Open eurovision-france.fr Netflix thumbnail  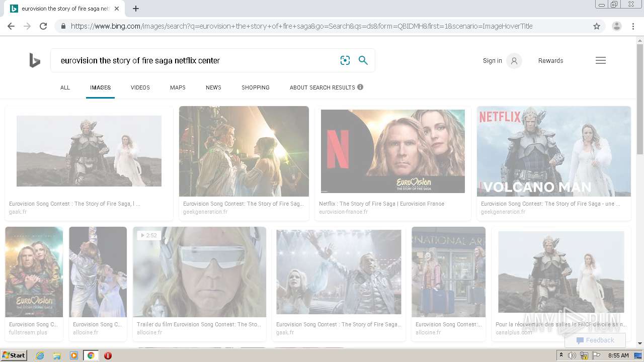tap(393, 151)
